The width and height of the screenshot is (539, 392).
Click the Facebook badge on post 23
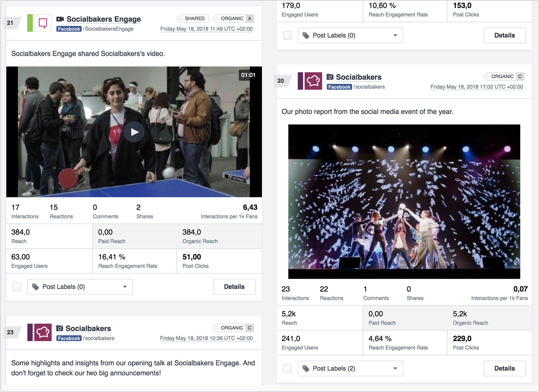point(69,338)
